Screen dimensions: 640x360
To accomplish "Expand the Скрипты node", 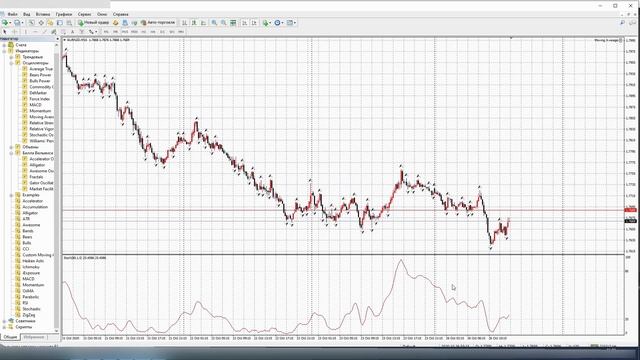I will pos(4,327).
